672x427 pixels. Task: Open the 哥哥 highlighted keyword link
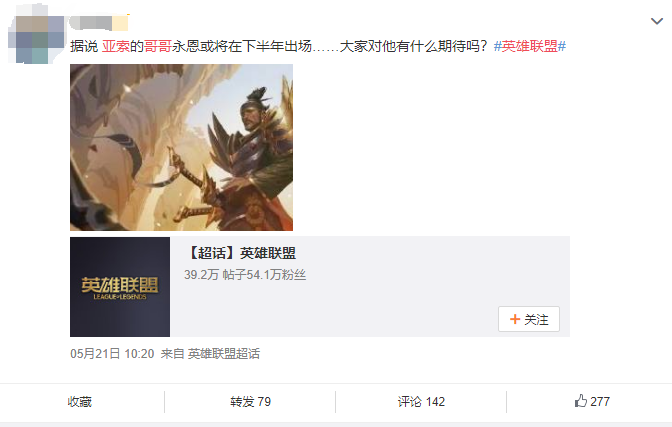tap(158, 46)
